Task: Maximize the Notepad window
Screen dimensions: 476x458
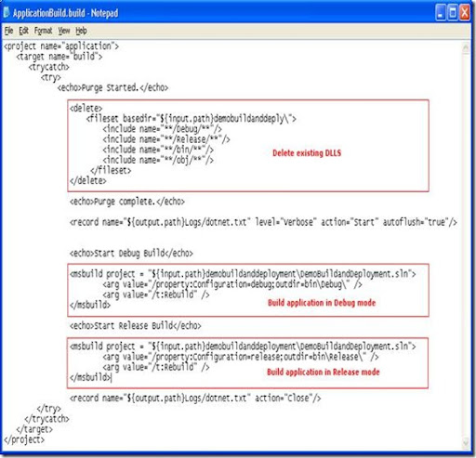Action: (x=453, y=13)
